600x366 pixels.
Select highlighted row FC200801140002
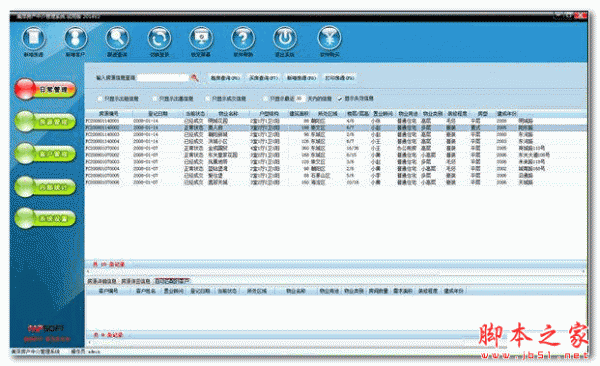pos(336,127)
